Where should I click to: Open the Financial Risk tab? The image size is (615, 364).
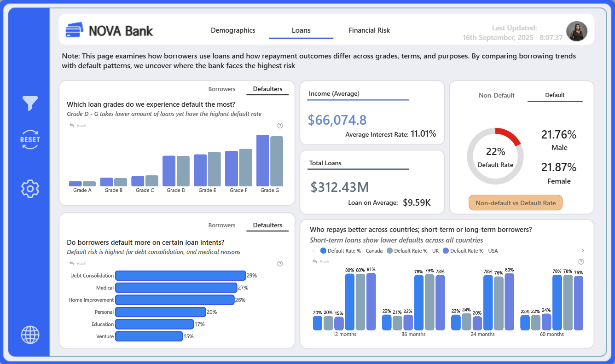(x=369, y=30)
